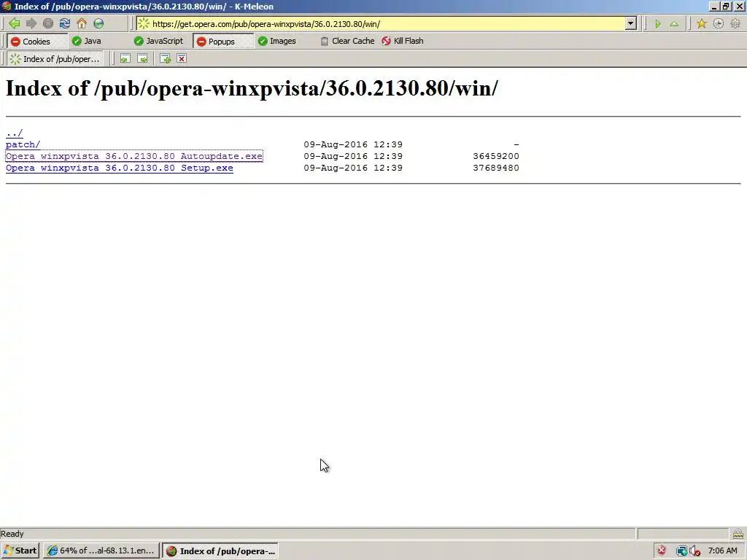Click the Clear Cache button
The height and width of the screenshot is (560, 747).
click(x=347, y=41)
